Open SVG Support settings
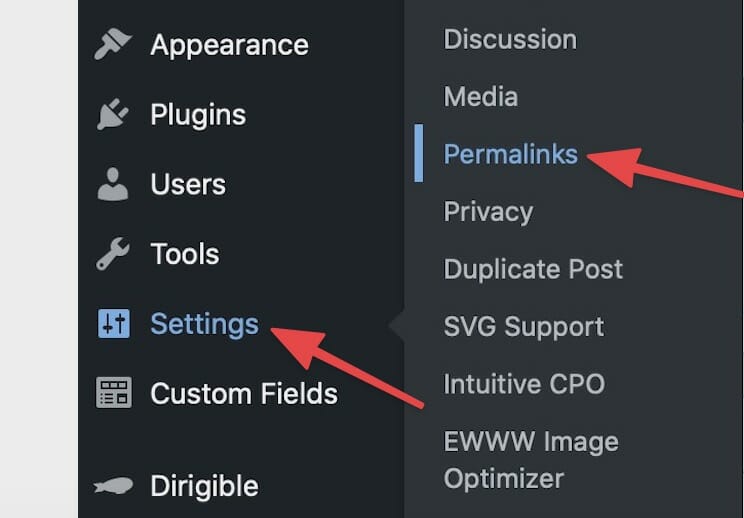This screenshot has width=744, height=518. pyautogui.click(x=524, y=327)
